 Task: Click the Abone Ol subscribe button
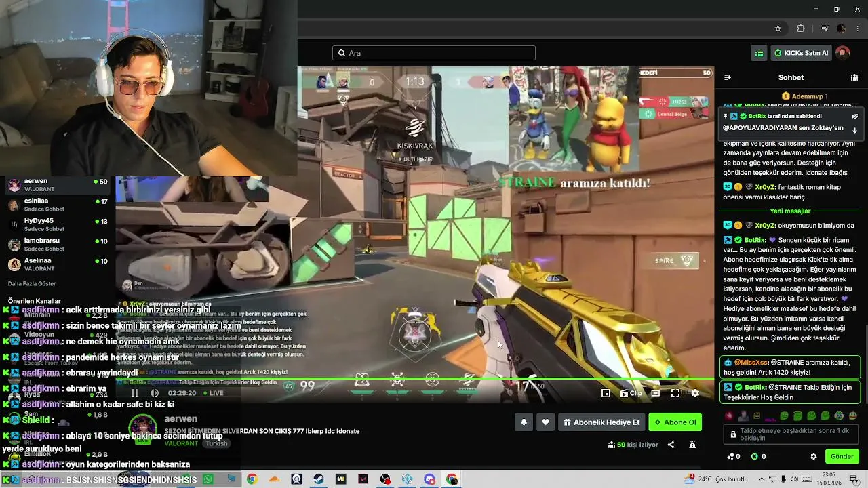coord(675,422)
